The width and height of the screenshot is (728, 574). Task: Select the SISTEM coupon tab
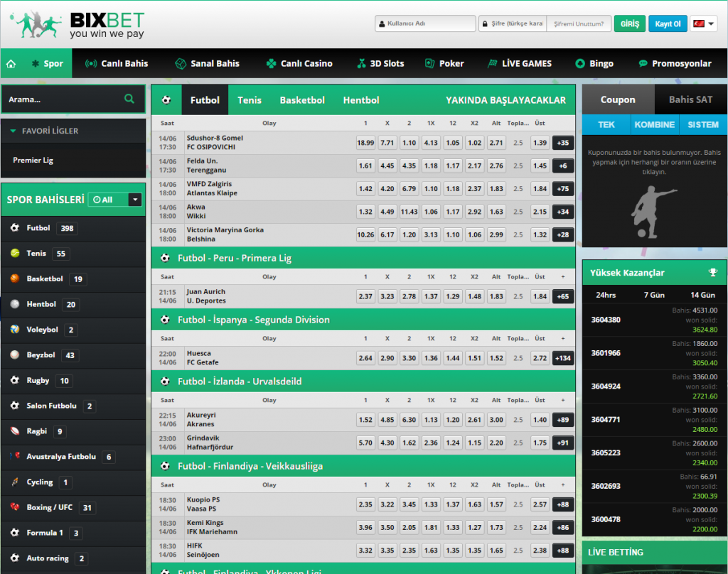(703, 125)
